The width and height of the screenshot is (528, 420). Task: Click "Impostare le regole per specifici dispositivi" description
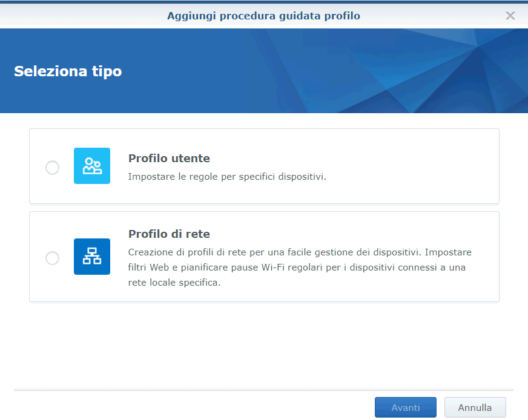pyautogui.click(x=227, y=177)
